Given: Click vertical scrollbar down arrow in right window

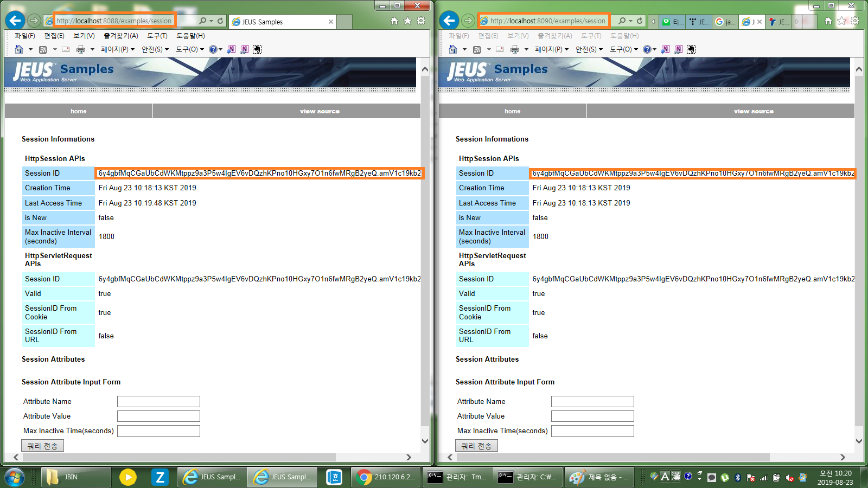Looking at the screenshot, I should click(859, 441).
